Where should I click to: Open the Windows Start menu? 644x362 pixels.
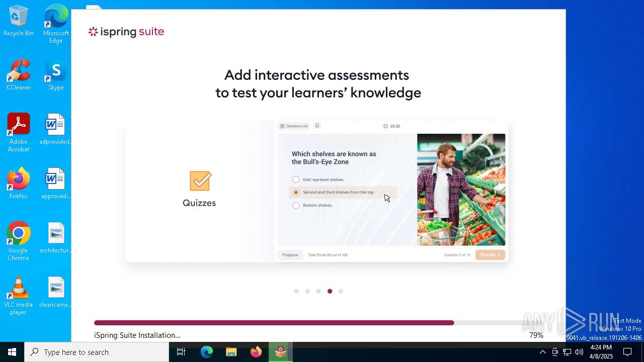(12, 352)
